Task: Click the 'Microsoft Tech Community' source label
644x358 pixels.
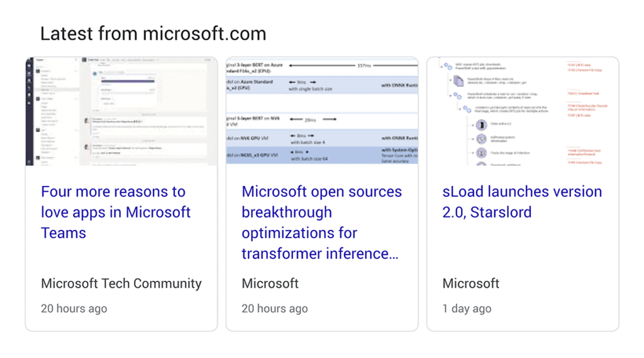Action: [x=121, y=283]
